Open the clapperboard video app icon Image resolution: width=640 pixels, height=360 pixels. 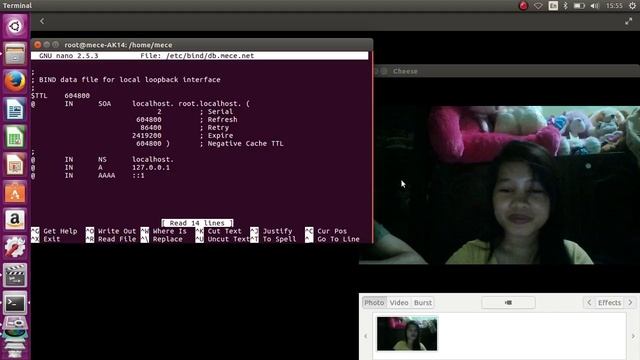[15, 275]
